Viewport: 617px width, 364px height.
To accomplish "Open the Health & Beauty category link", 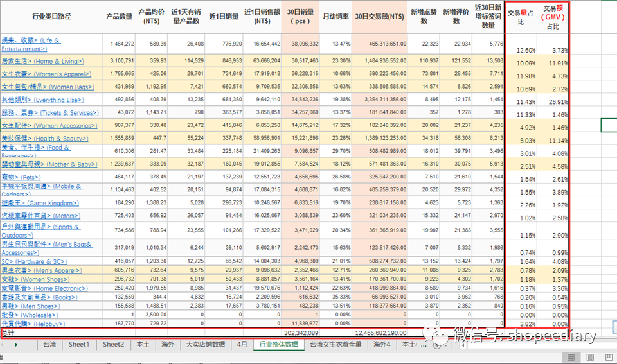I will [x=45, y=139].
